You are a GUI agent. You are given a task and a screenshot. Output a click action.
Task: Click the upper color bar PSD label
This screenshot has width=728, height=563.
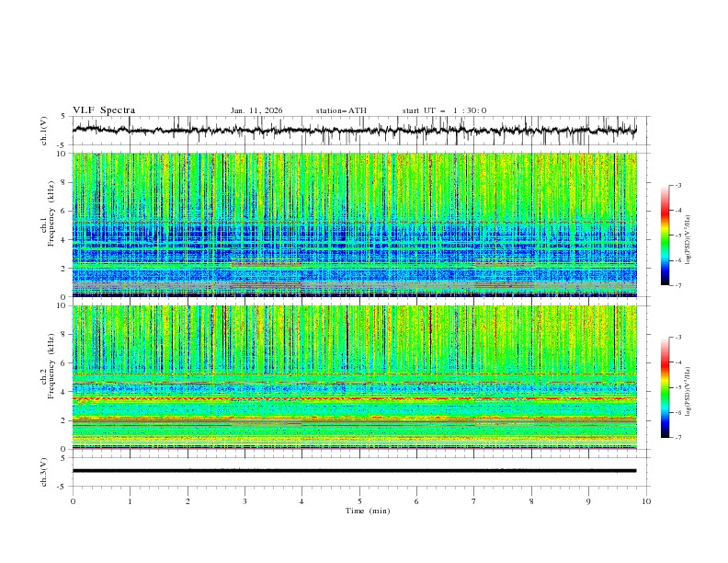(x=688, y=240)
